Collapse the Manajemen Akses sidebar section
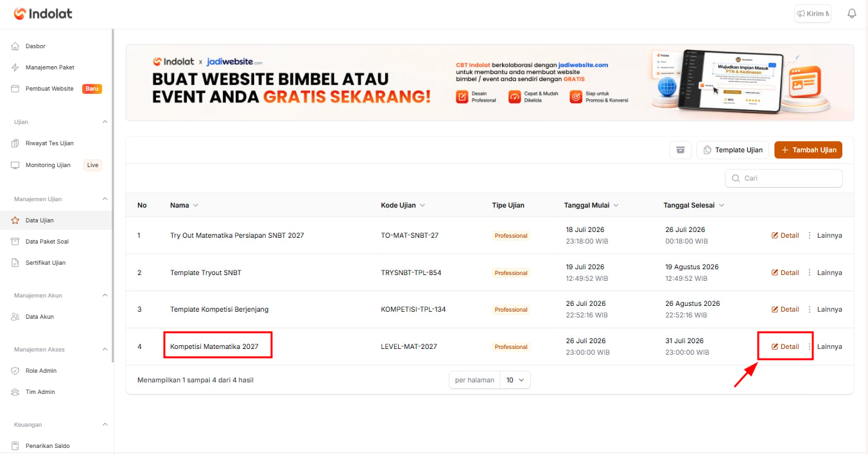This screenshot has width=868, height=455. click(105, 349)
